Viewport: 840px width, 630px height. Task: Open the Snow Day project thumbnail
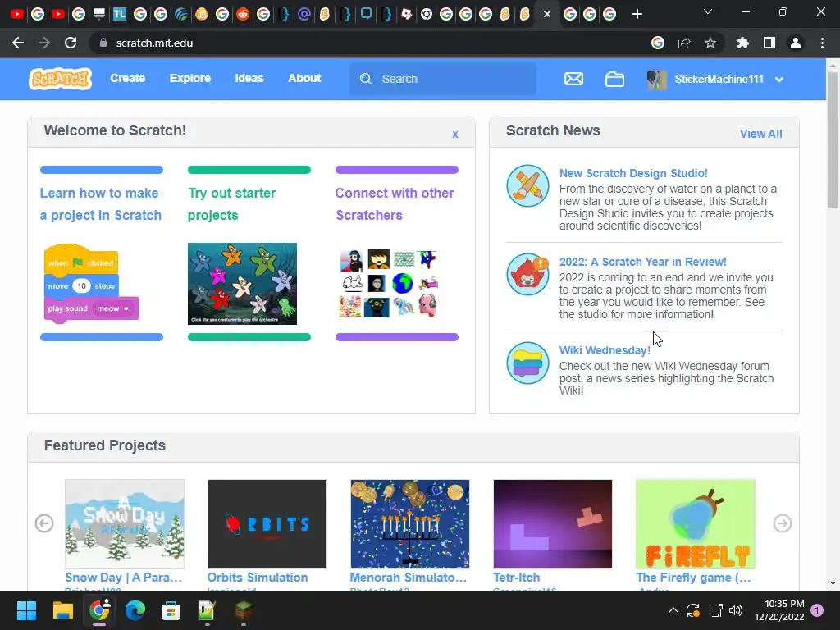click(125, 524)
